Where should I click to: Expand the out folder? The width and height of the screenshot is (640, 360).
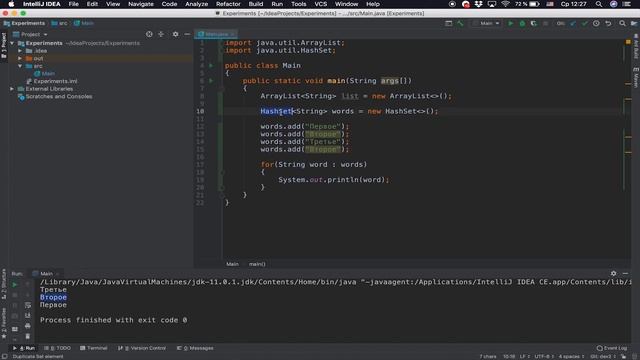[x=20, y=58]
